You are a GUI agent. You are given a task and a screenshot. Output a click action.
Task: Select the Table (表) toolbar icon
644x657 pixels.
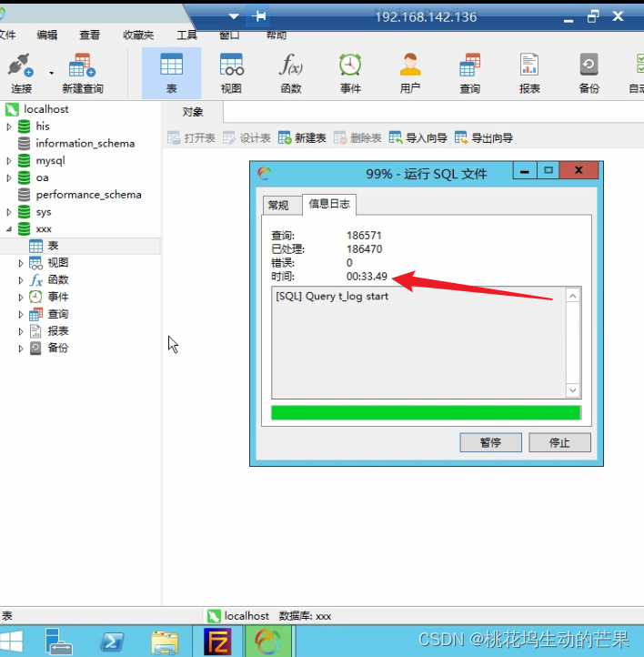[171, 74]
